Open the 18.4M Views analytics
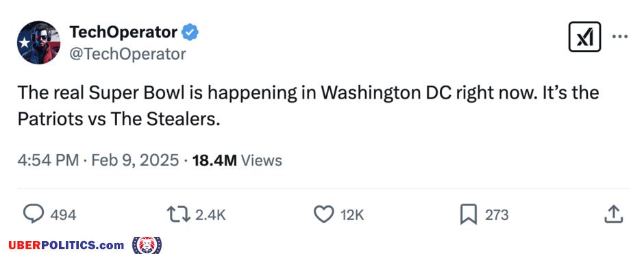The image size is (644, 254). pyautogui.click(x=237, y=160)
